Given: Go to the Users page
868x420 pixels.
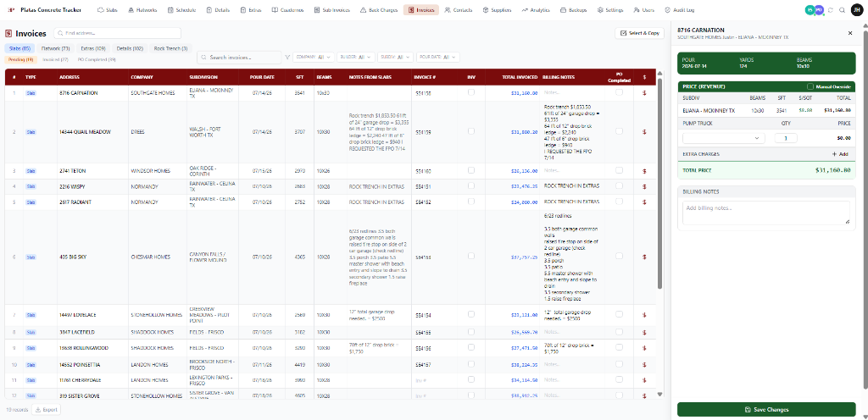Looking at the screenshot, I should click(644, 10).
